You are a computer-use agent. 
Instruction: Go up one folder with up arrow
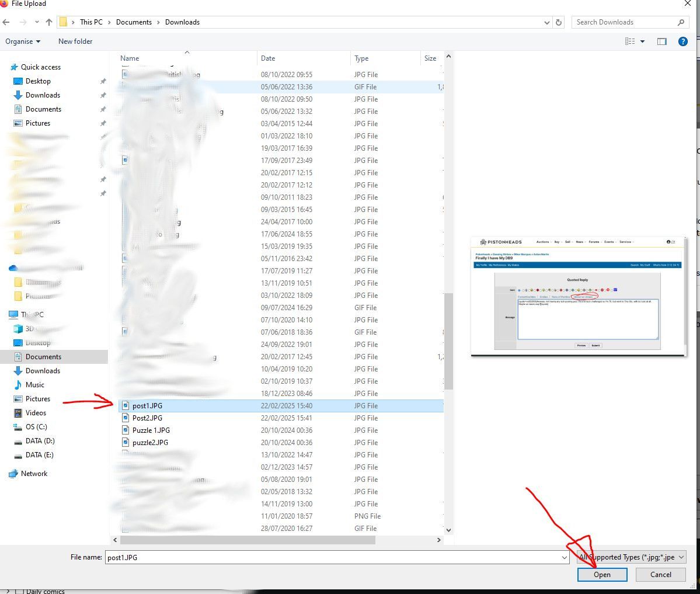pos(49,22)
